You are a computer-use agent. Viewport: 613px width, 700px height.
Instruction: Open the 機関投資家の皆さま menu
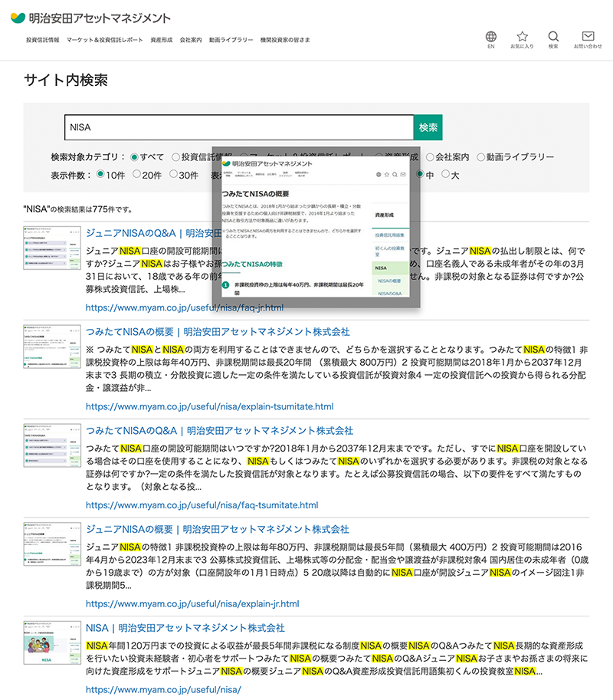[285, 40]
